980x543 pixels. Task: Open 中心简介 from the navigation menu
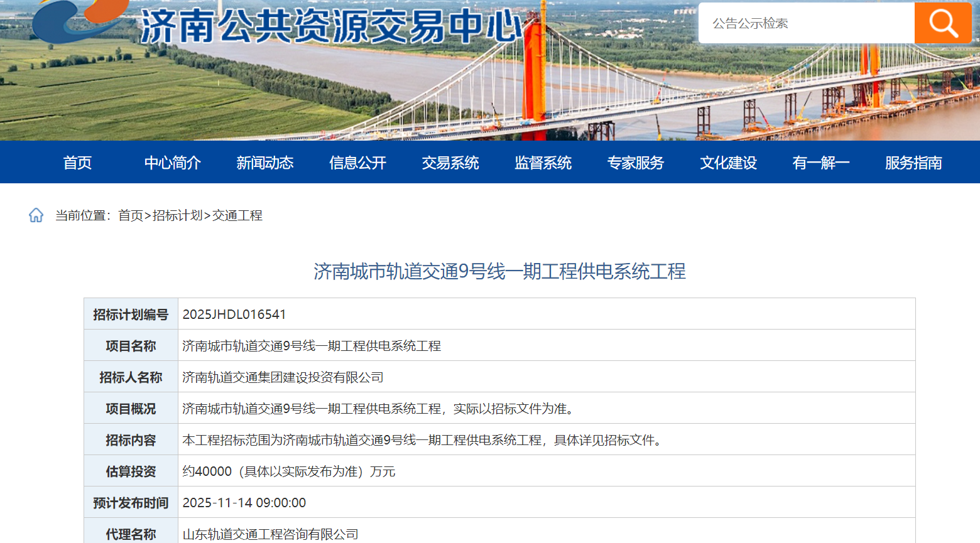coord(172,163)
